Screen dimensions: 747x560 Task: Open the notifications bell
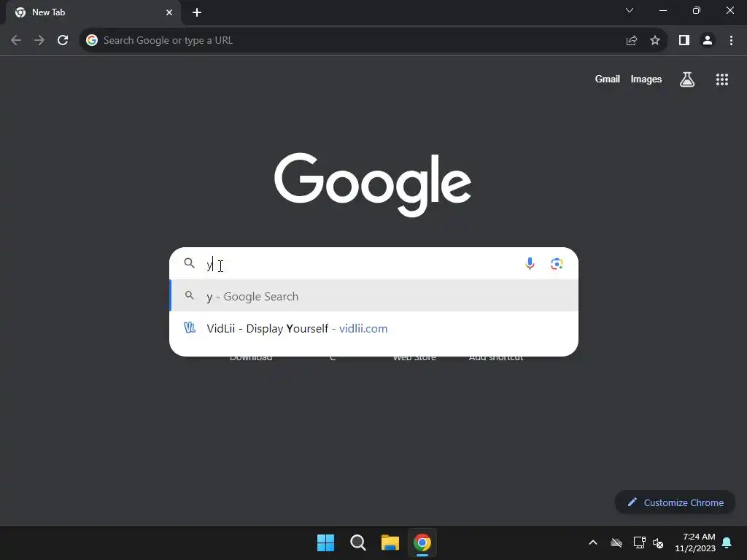tap(727, 542)
